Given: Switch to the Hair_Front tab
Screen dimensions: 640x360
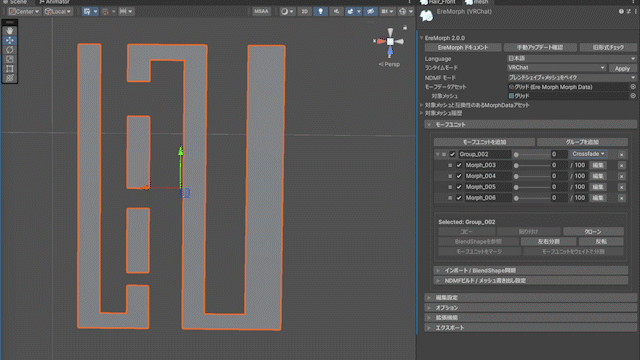Looking at the screenshot, I should [x=438, y=2].
